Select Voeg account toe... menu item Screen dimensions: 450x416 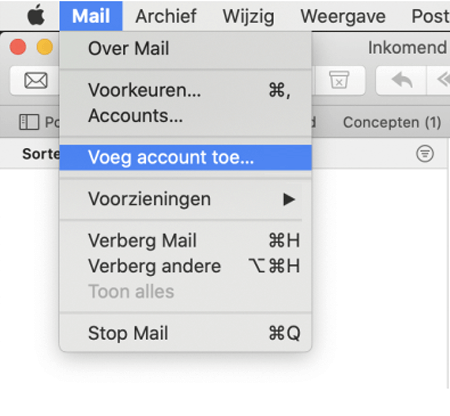click(x=186, y=157)
